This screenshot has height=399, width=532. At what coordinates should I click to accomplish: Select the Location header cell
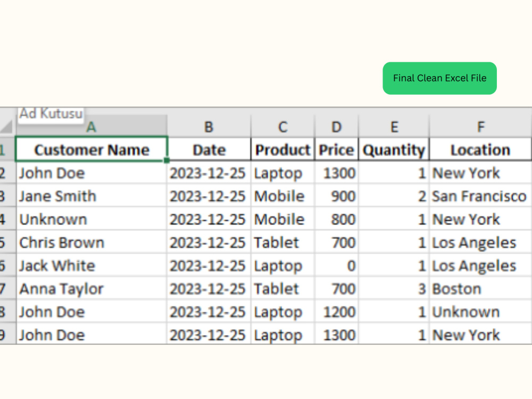tap(480, 149)
